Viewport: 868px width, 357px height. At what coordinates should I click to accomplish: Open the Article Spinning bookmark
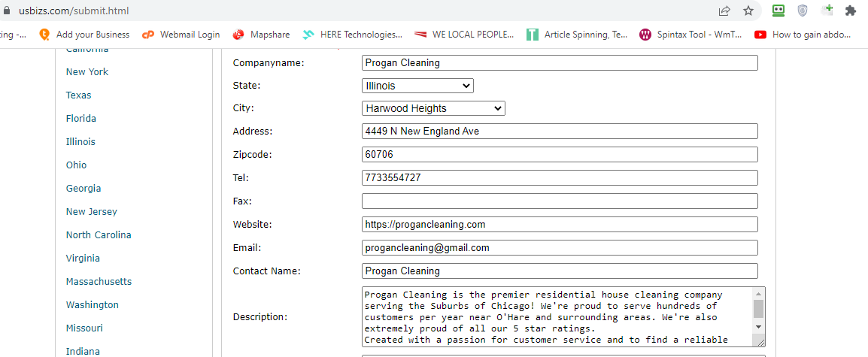[577, 35]
